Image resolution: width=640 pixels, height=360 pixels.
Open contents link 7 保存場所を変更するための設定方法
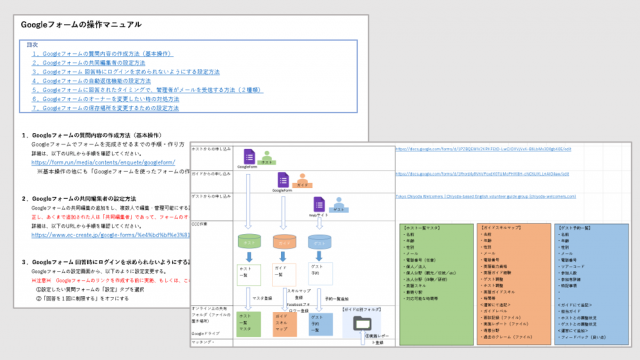(x=105, y=108)
